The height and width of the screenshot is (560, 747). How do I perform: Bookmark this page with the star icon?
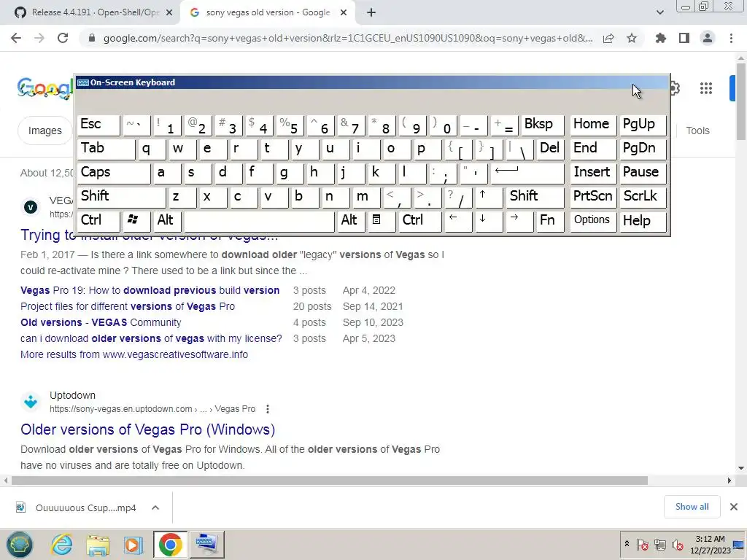632,38
